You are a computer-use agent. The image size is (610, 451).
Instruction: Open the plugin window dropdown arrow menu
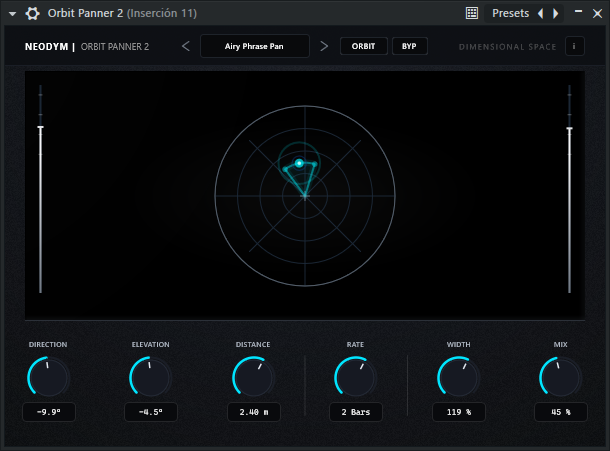tap(12, 14)
